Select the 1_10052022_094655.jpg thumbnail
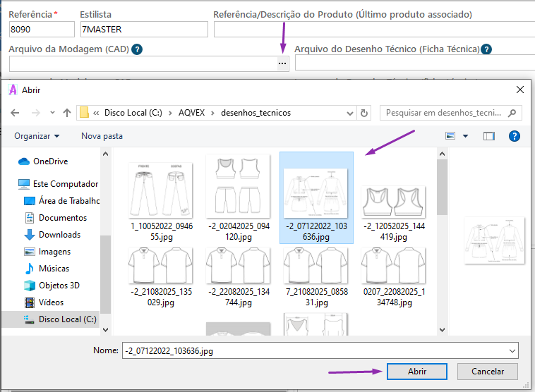535x392 pixels. coord(160,199)
